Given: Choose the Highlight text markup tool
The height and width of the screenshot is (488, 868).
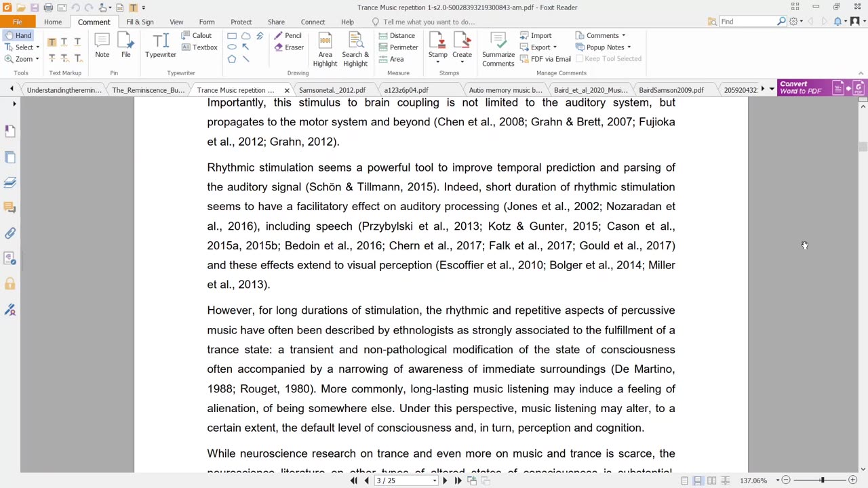Looking at the screenshot, I should [52, 42].
